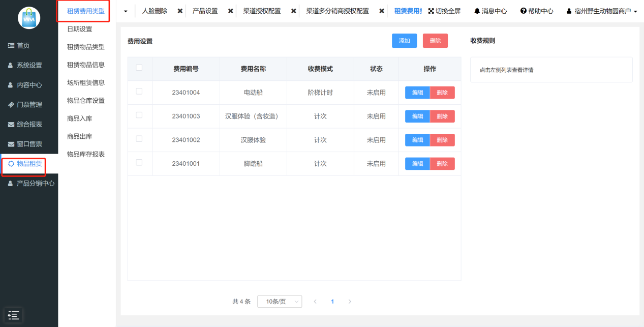
Task: Expand the 宿州野生动物园商户 user dropdown
Action: (602, 11)
